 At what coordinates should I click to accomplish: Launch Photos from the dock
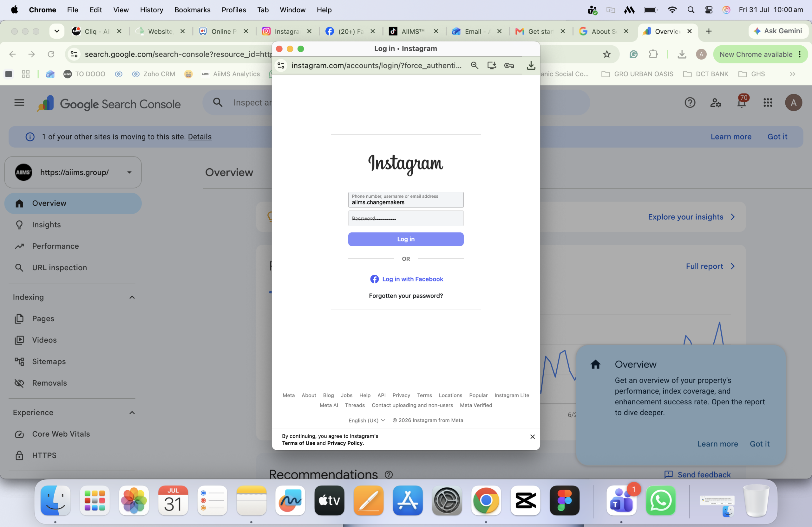[134, 500]
